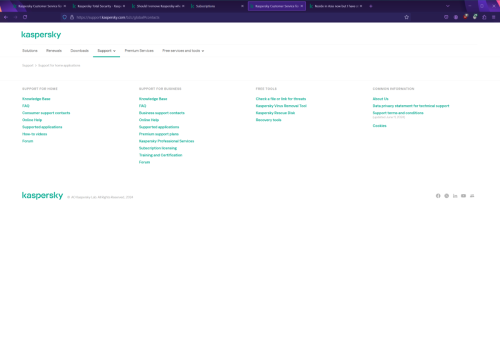Switch to the last browser tab
The height and width of the screenshot is (361, 500).
[336, 6]
